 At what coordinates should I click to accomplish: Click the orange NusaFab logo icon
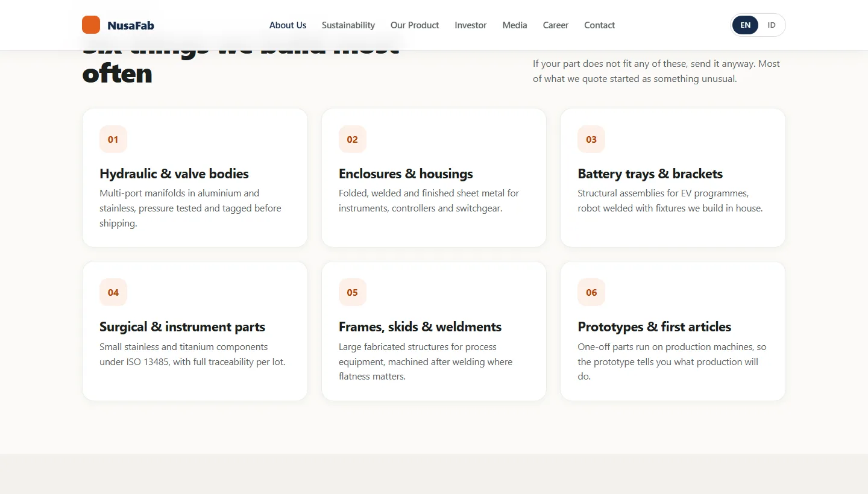click(x=91, y=25)
